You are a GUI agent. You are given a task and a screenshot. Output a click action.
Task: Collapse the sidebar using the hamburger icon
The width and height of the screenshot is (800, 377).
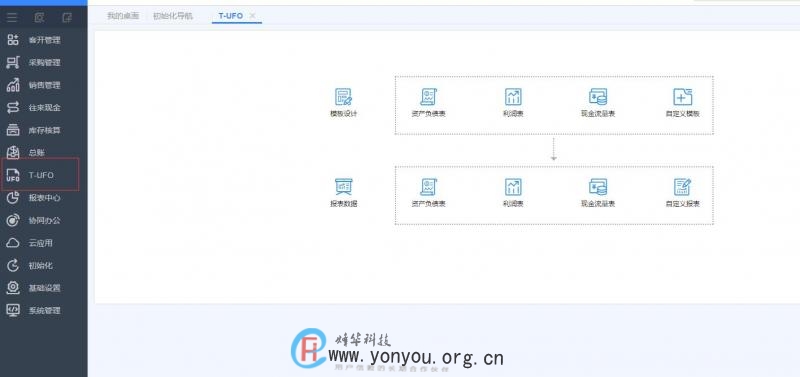coord(12,18)
